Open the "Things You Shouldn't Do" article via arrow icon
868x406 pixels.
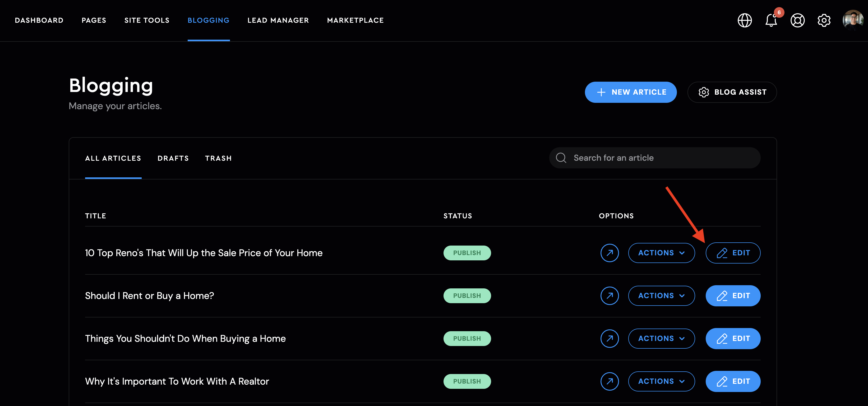pyautogui.click(x=610, y=338)
